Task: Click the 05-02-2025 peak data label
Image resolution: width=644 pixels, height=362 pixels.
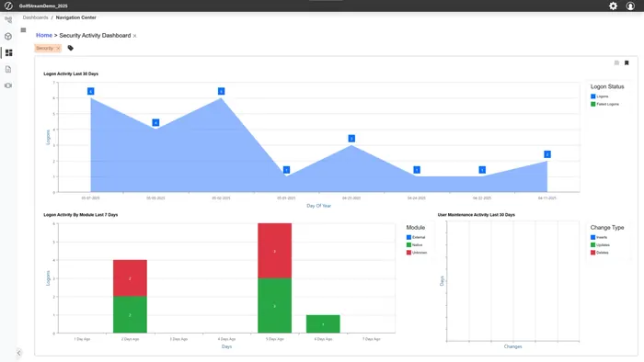Action: (221, 92)
